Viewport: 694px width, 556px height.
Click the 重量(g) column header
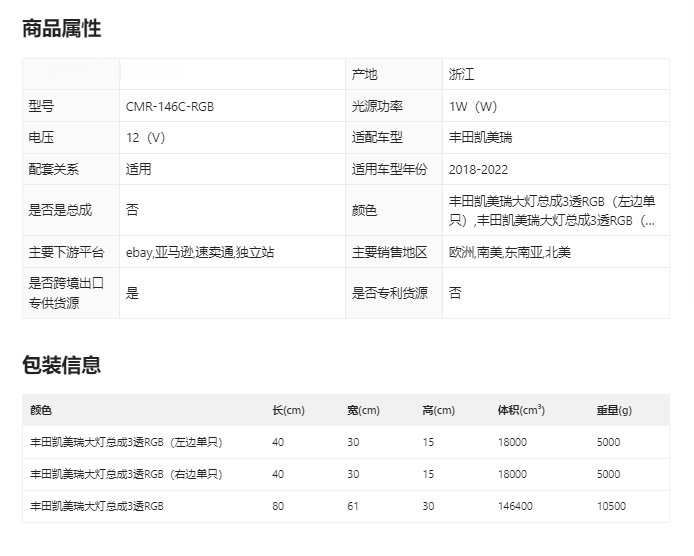click(614, 411)
